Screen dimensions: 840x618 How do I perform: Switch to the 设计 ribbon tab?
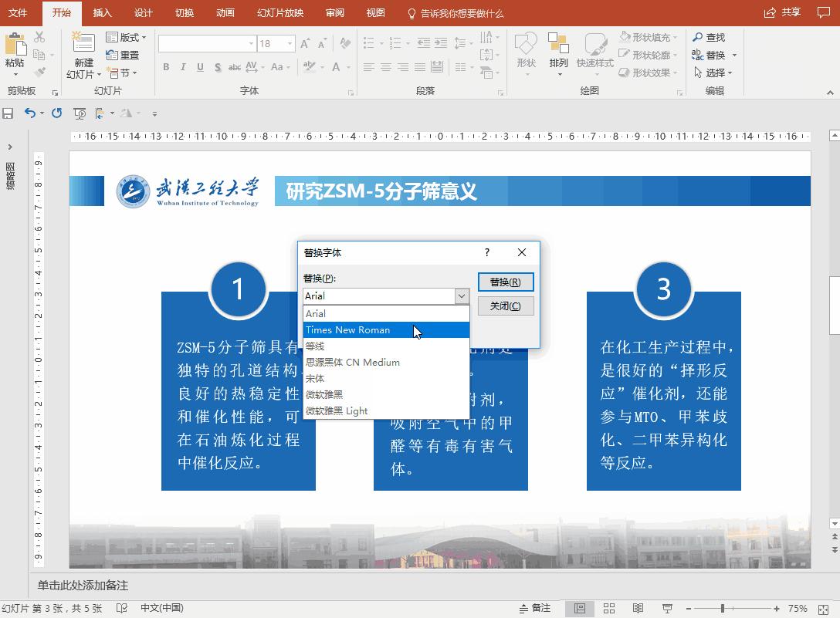pyautogui.click(x=143, y=13)
